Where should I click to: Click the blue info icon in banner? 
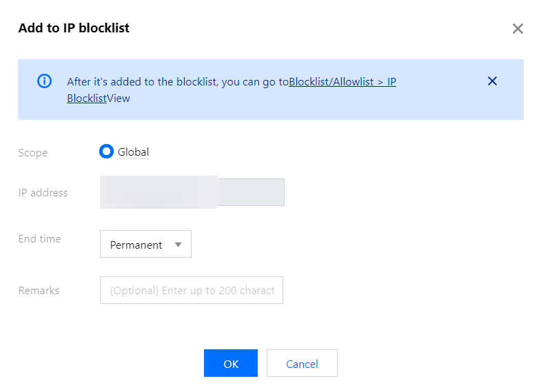[x=44, y=81]
